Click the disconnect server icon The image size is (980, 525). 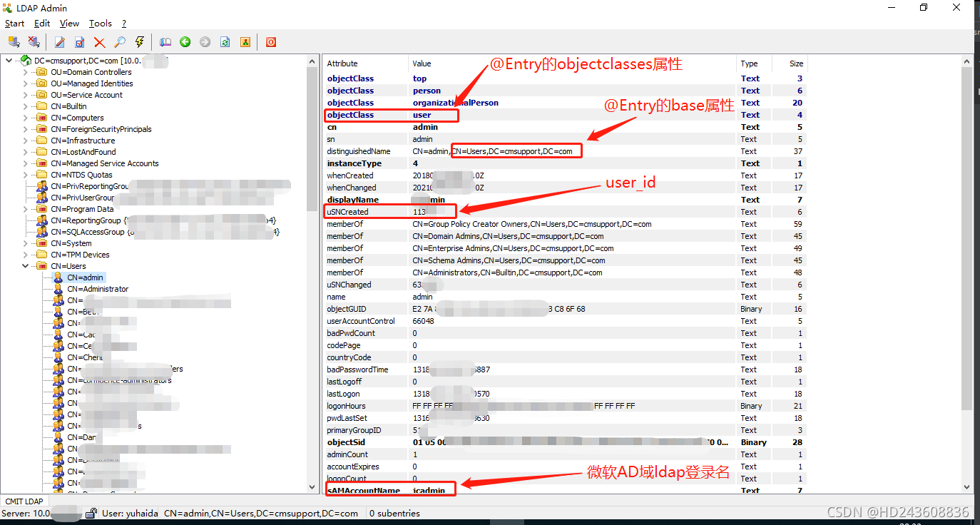coord(34,42)
